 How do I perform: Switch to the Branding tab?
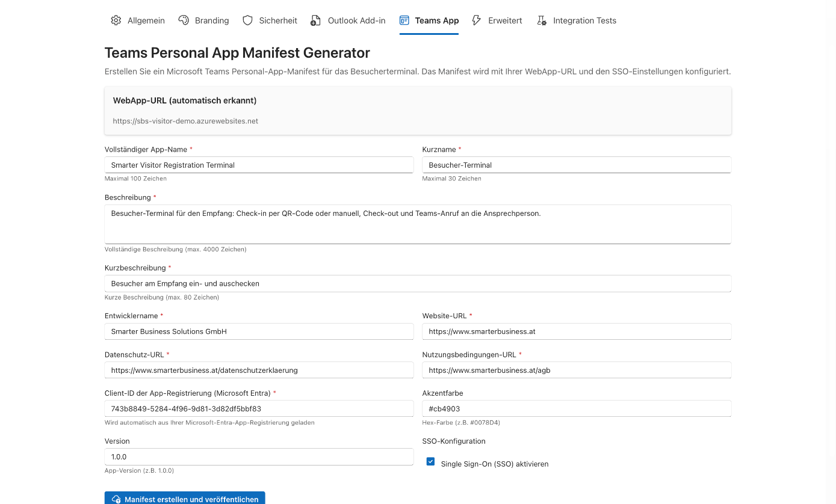[x=203, y=20]
